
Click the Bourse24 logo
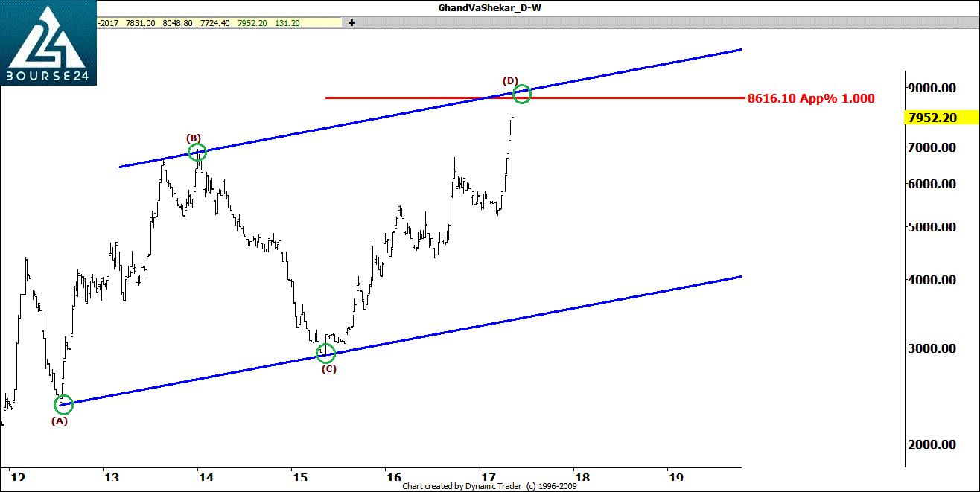[x=48, y=43]
